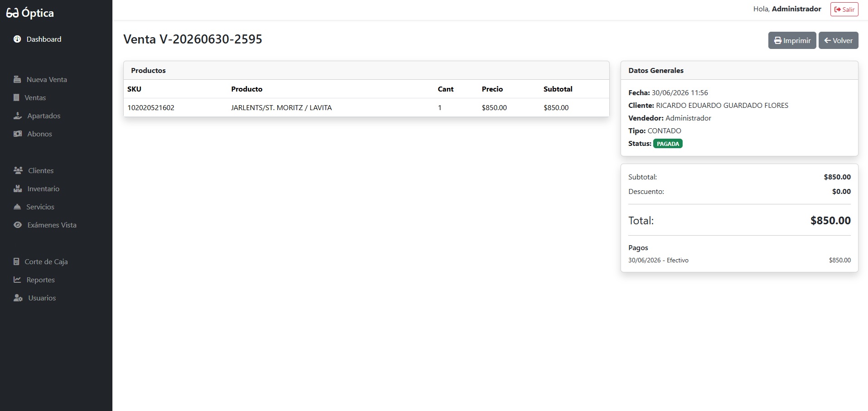The width and height of the screenshot is (868, 411).
Task: Navigate to Inventario
Action: click(x=56, y=189)
